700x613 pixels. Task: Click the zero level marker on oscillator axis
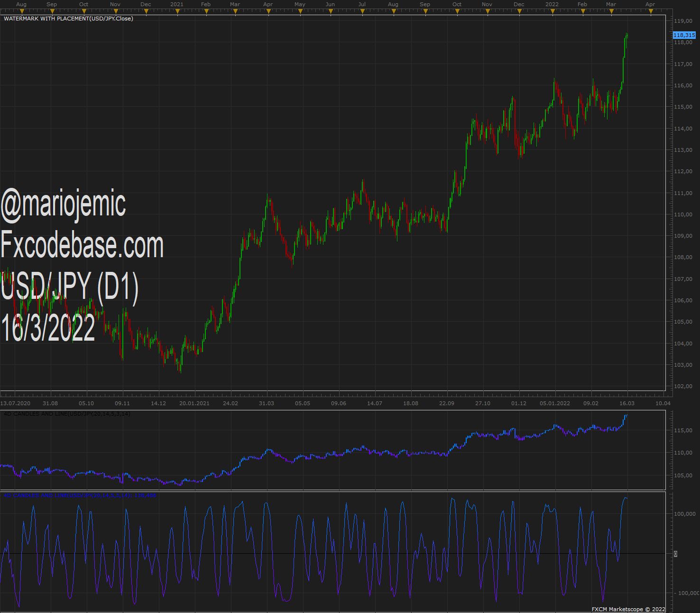click(x=676, y=554)
